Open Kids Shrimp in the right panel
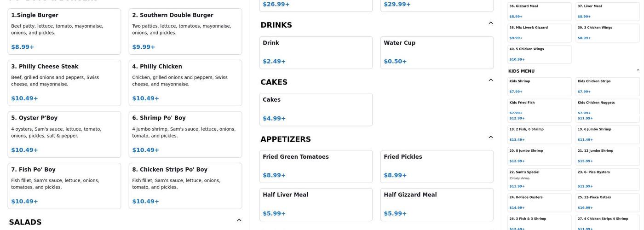Image resolution: width=644 pixels, height=230 pixels. point(539,86)
